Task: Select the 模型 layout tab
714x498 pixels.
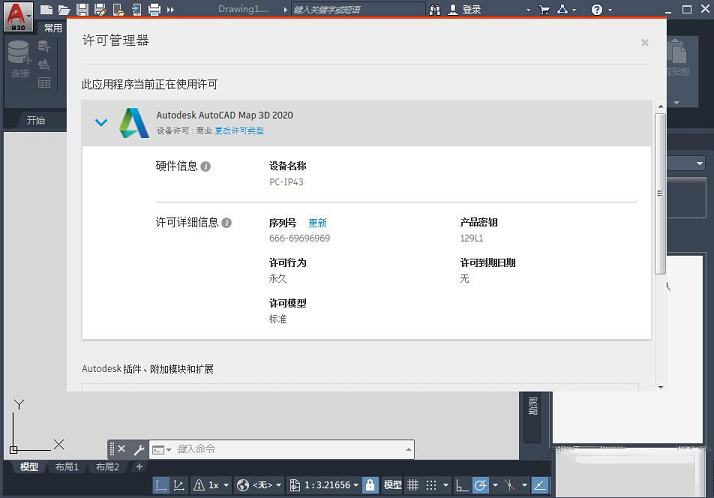Action: (29, 467)
